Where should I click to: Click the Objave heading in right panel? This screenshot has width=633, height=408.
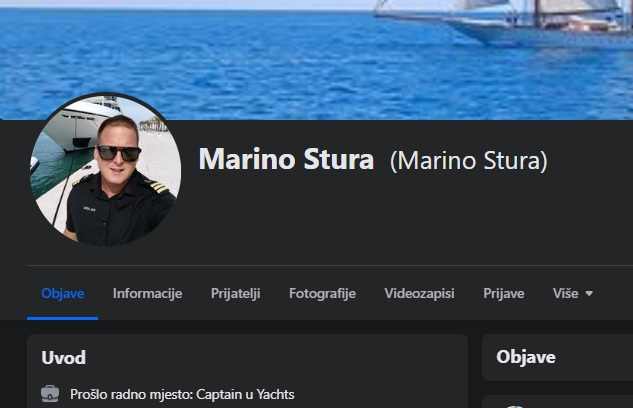coord(526,357)
